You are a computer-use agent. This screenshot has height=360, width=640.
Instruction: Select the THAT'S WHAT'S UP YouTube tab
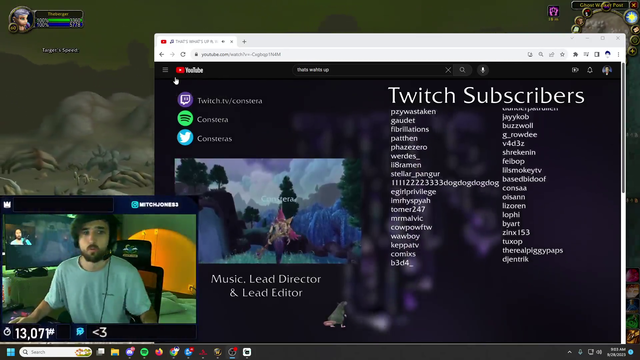[x=196, y=42]
